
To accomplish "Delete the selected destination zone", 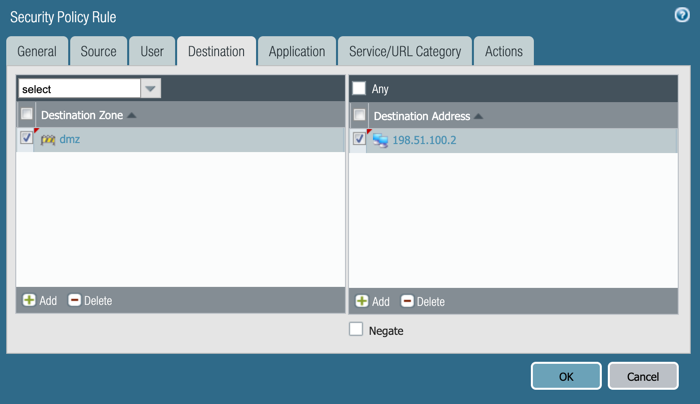I will click(90, 300).
